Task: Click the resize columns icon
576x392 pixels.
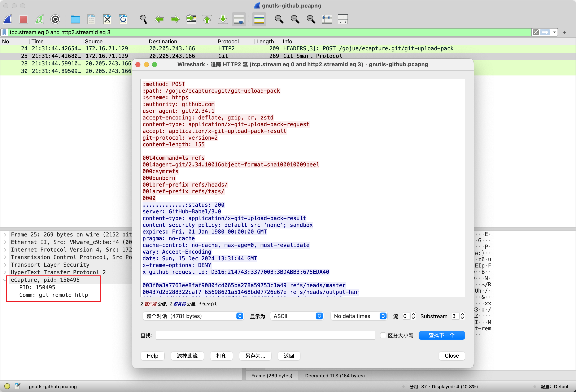Action: click(327, 19)
